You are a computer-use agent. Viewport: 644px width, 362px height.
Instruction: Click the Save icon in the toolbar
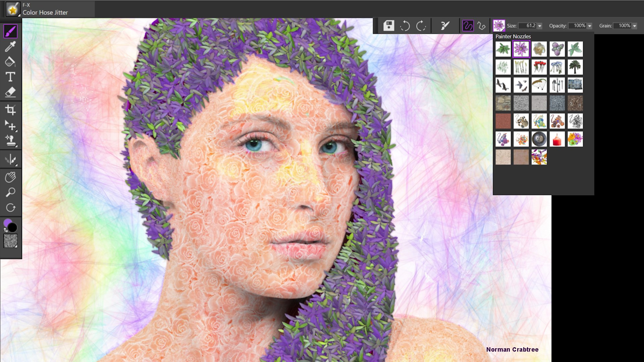tap(389, 25)
